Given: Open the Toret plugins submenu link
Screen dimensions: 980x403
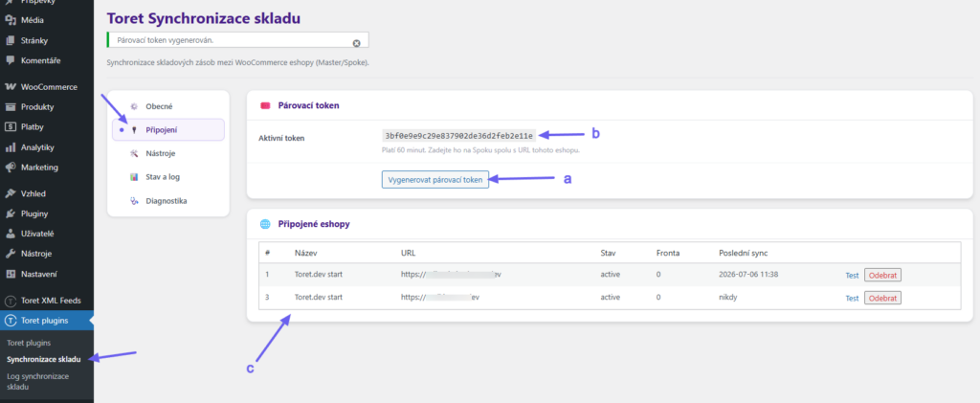Looking at the screenshot, I should (29, 343).
